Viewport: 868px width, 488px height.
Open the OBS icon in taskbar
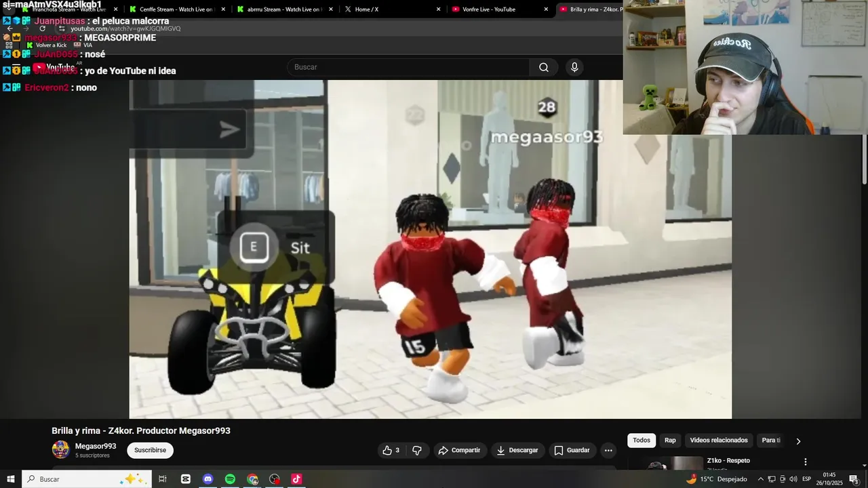[x=274, y=479]
